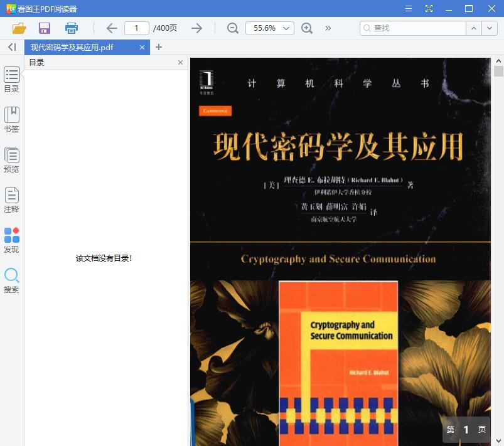This screenshot has width=504, height=446.
Task: Maximize the PDF reader window
Action: click(x=469, y=9)
